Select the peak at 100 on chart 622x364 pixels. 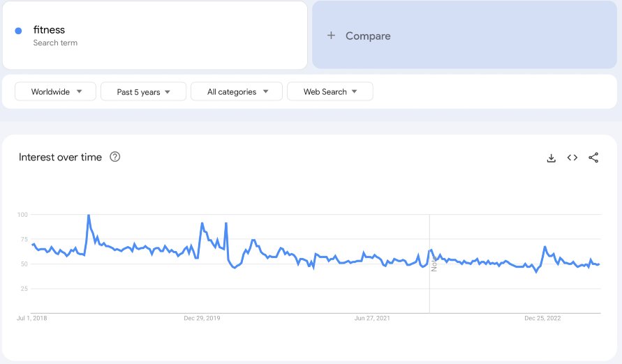[x=89, y=215]
